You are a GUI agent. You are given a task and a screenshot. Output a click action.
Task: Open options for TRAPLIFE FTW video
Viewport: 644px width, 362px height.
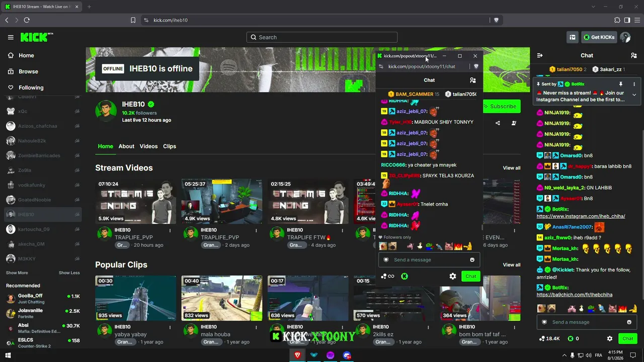[342, 231]
